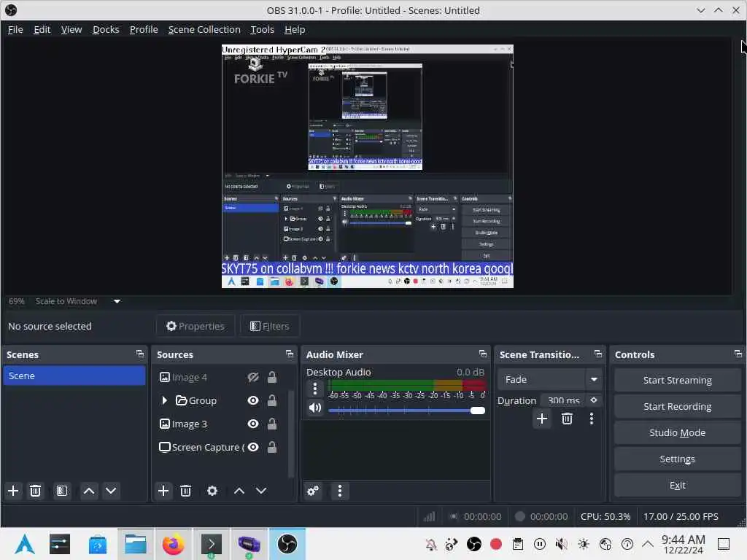Click Exit button in Controls
The height and width of the screenshot is (560, 747).
pos(678,485)
